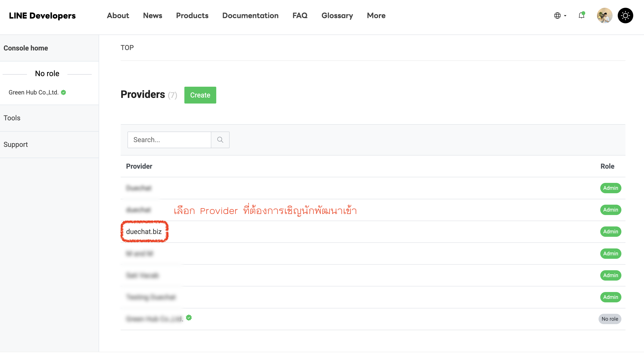644x358 pixels.
Task: Click the user profile avatar
Action: 604,16
